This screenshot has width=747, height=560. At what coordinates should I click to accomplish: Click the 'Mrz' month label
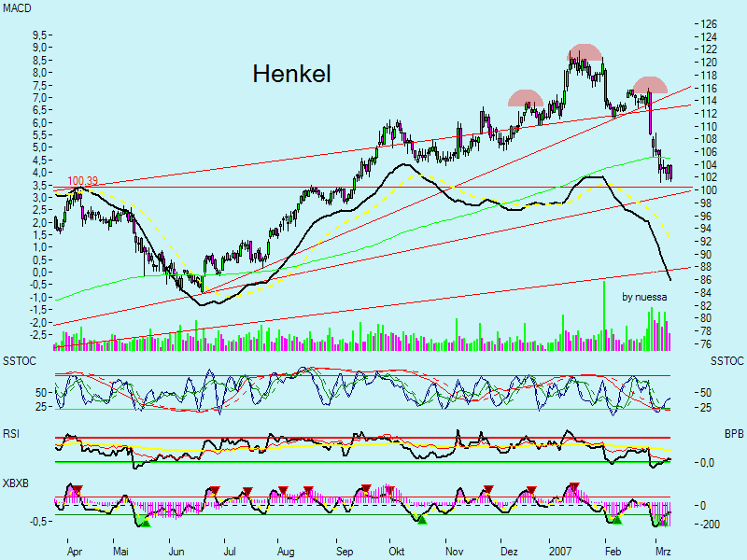pos(663,552)
